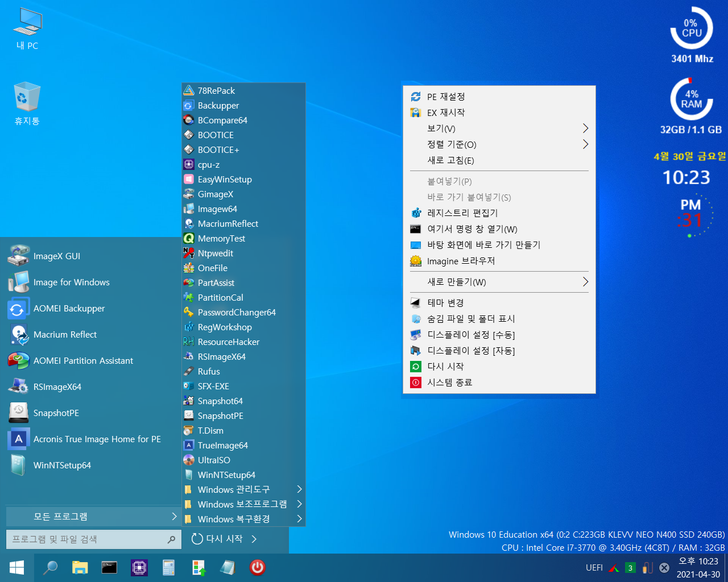
Task: Click the RAM usage gauge widget
Action: tap(692, 99)
